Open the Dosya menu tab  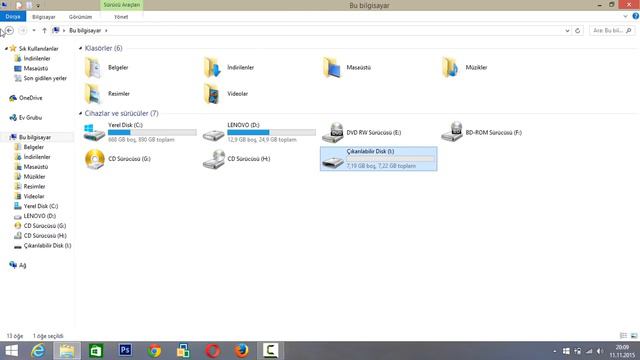(x=13, y=16)
